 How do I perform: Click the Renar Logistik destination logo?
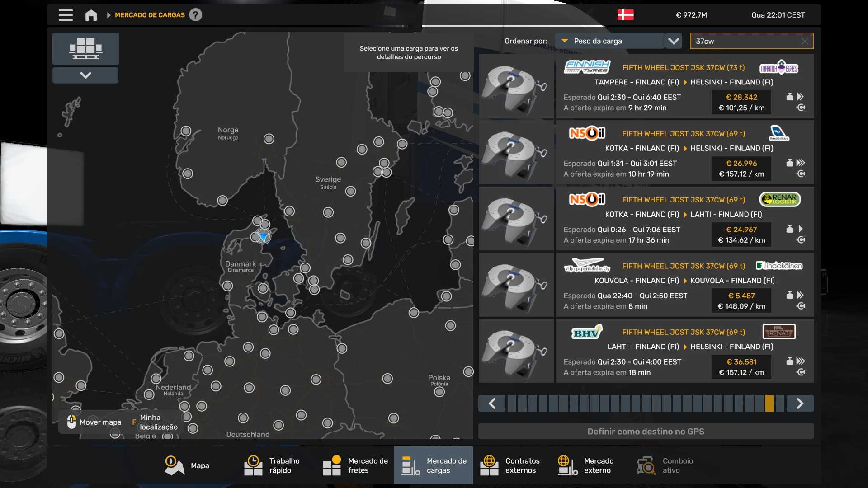pyautogui.click(x=779, y=199)
